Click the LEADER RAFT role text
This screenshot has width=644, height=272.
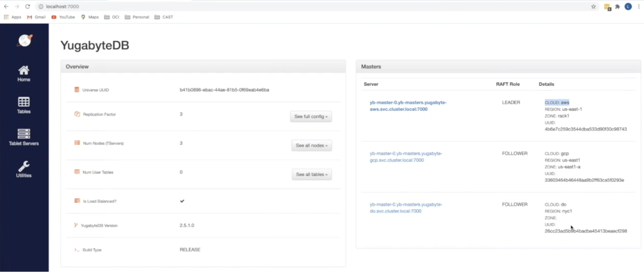(x=511, y=102)
